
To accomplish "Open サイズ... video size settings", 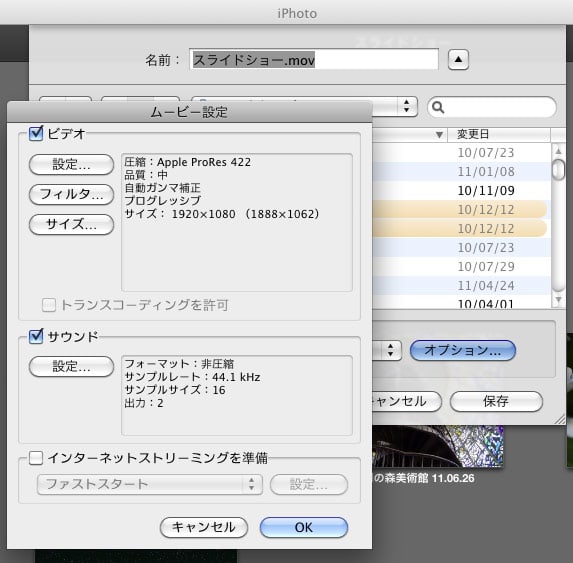I will point(71,224).
